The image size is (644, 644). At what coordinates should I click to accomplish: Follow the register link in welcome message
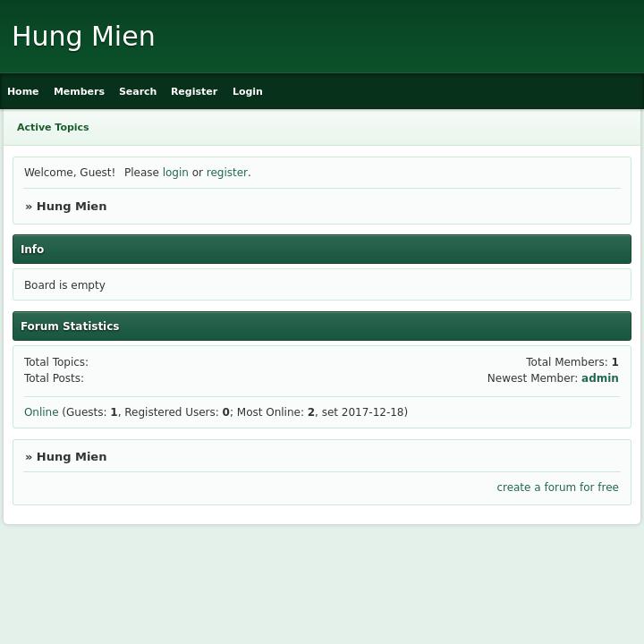(x=226, y=172)
